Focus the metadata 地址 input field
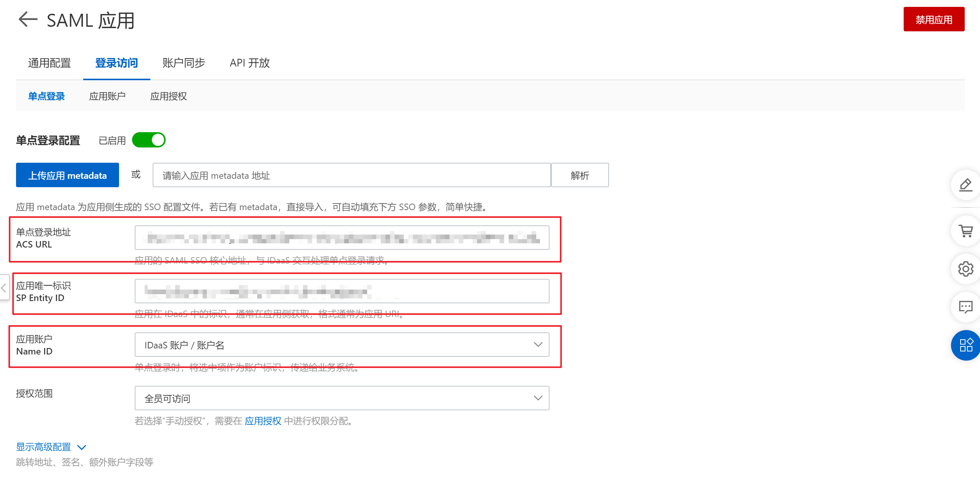 (x=351, y=175)
